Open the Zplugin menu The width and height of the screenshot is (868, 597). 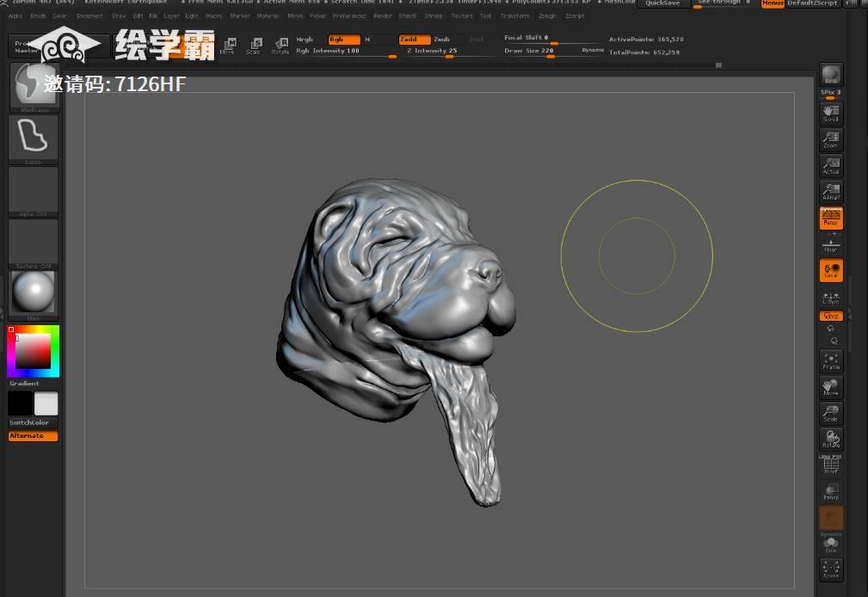(x=547, y=16)
